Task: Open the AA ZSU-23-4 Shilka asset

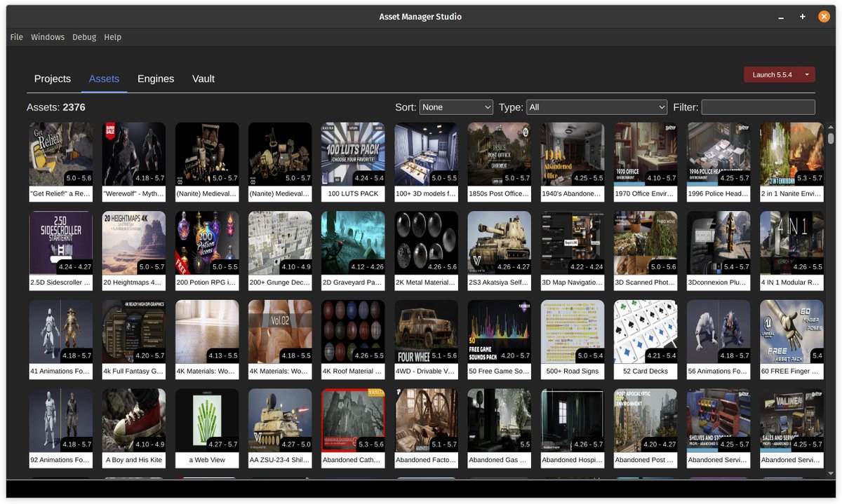Action: (280, 429)
